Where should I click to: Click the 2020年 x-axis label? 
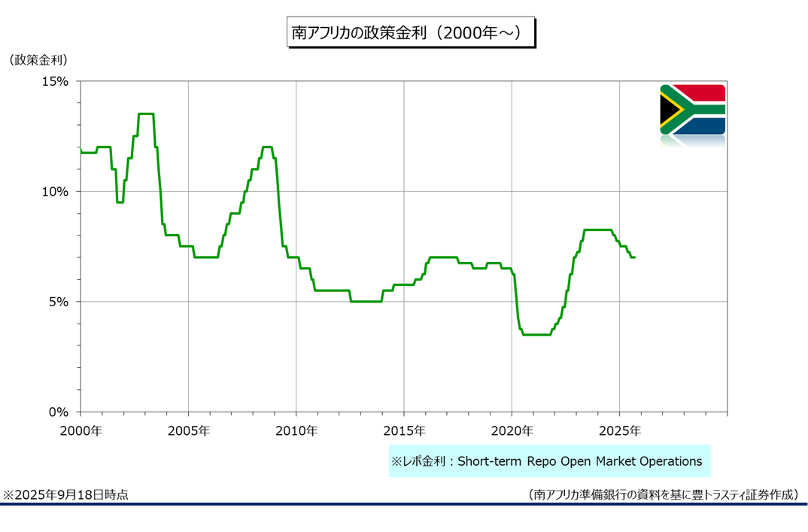(x=512, y=431)
